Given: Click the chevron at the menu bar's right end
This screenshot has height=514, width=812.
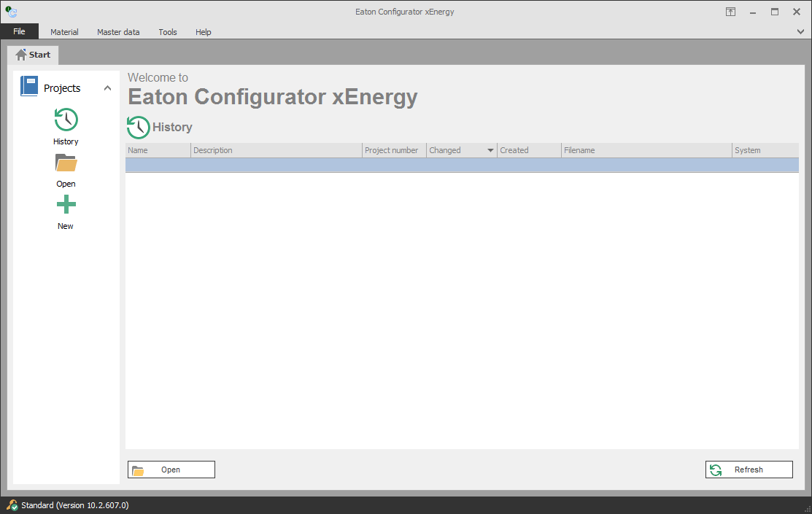Looking at the screenshot, I should 800,31.
